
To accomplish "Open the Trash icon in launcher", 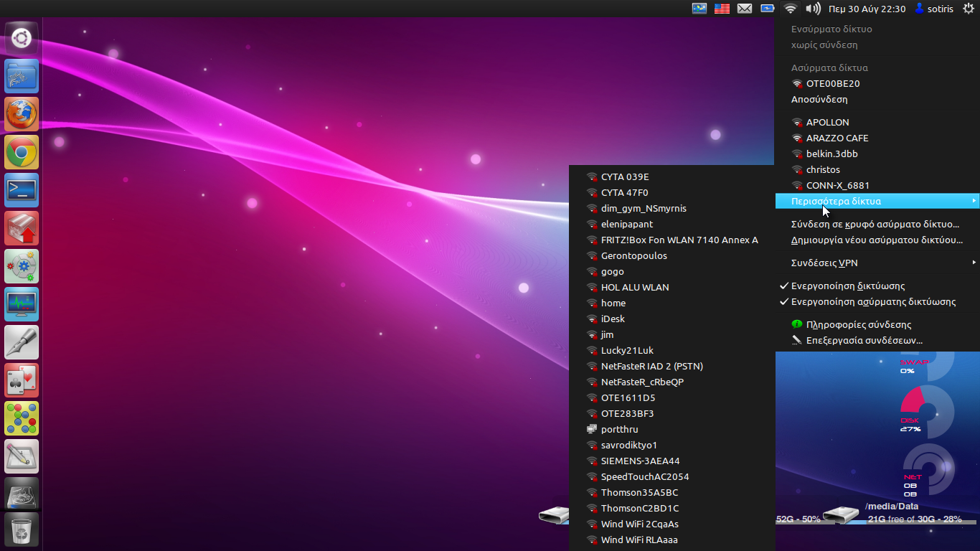I will (22, 529).
